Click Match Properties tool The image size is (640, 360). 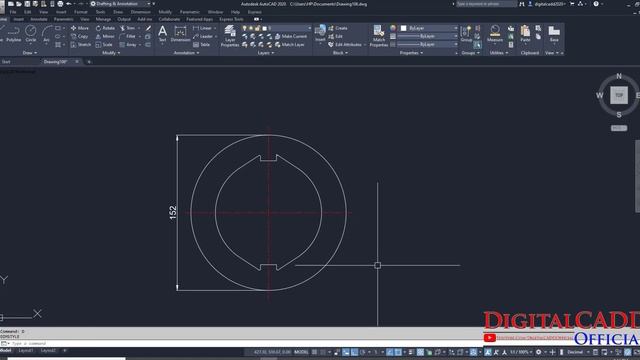click(x=379, y=36)
